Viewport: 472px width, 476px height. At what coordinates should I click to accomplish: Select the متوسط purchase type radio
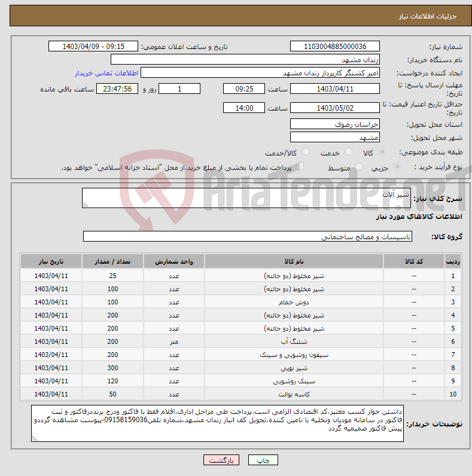click(359, 167)
